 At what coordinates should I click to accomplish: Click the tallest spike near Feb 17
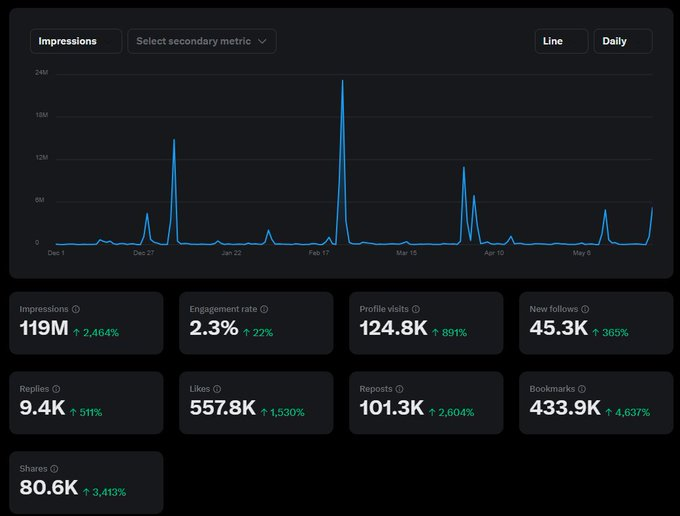click(x=342, y=82)
